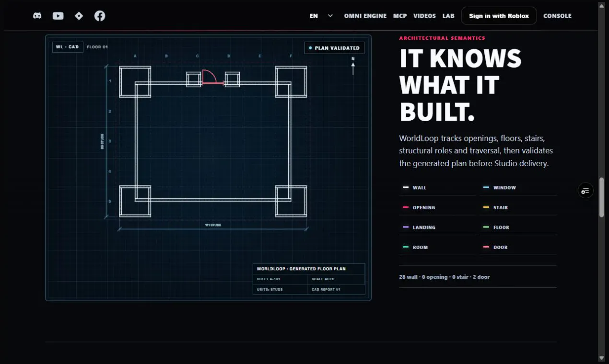
Task: Click the floating table-of-contents icon
Action: click(586, 191)
